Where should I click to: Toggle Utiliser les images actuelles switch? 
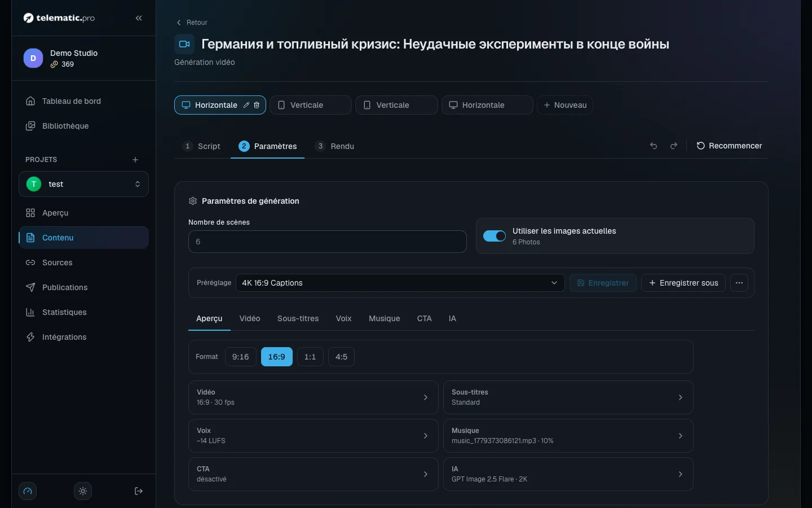click(x=495, y=236)
